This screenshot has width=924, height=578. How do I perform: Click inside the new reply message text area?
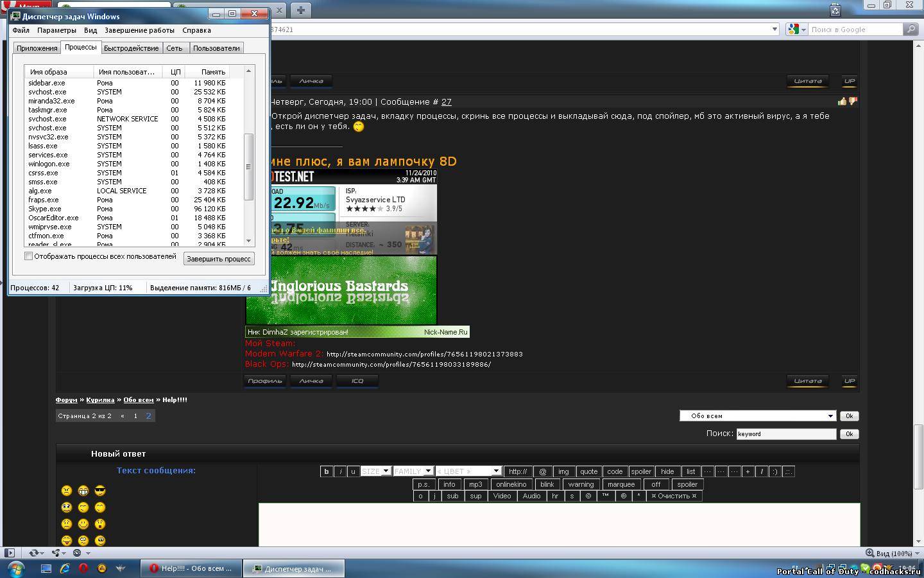point(559,525)
